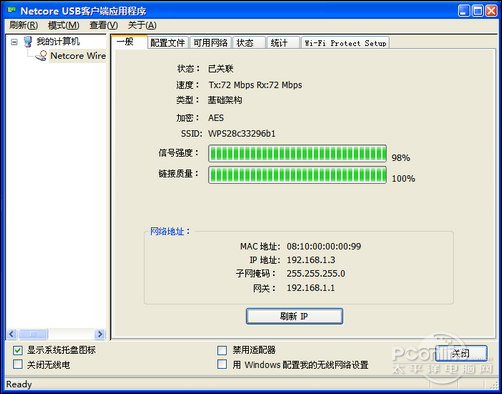Click the Netcore app icon in title bar
This screenshot has width=502, height=394.
pos(12,10)
